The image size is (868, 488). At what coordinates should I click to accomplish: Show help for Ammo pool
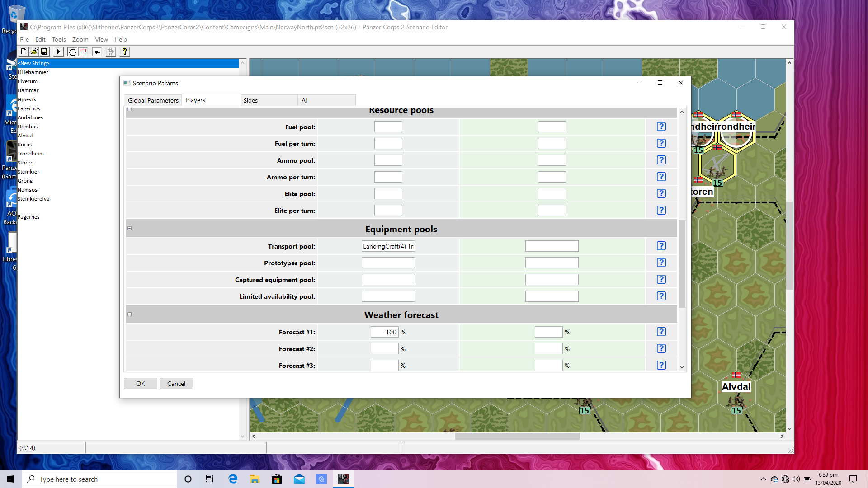click(661, 160)
